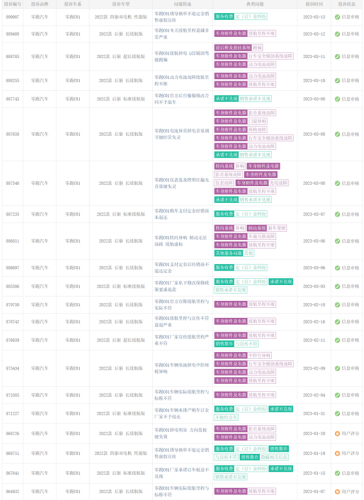Click green 承诺不兑现 tag on 2023-01-31 row
Image resolution: width=364 pixels, height=500 pixels.
tap(281, 409)
